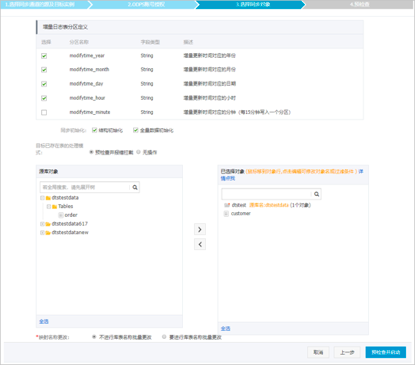Click the selected objects search input field

[266, 194]
